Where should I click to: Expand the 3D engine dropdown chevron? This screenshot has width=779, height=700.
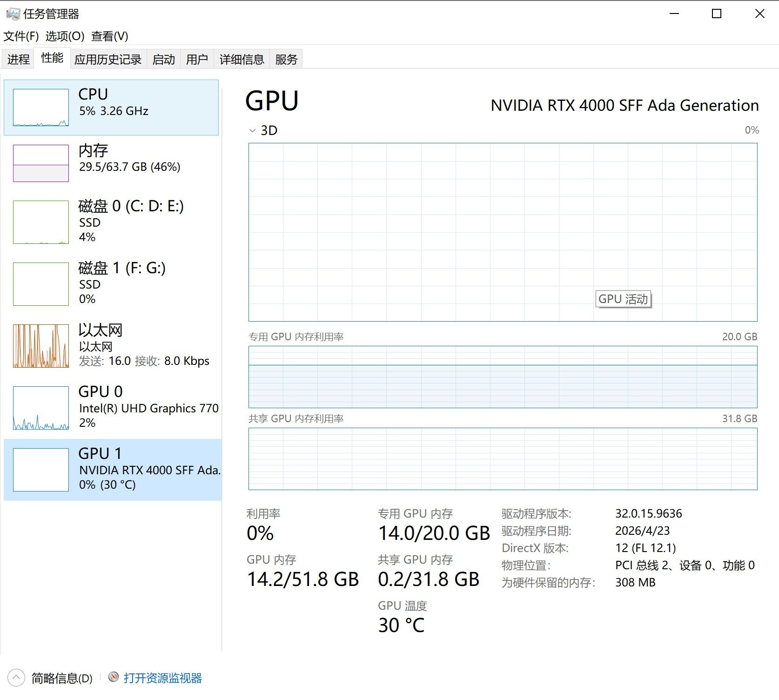coord(252,131)
